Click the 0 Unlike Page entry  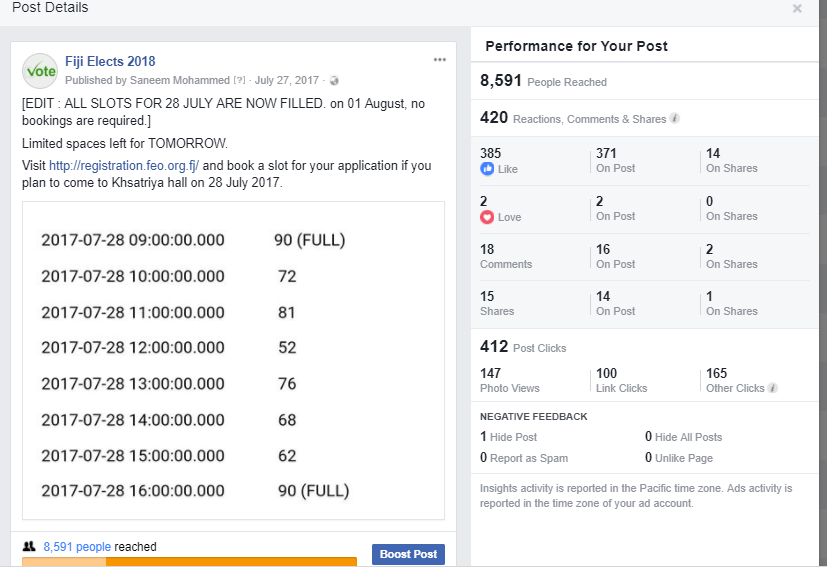point(679,458)
